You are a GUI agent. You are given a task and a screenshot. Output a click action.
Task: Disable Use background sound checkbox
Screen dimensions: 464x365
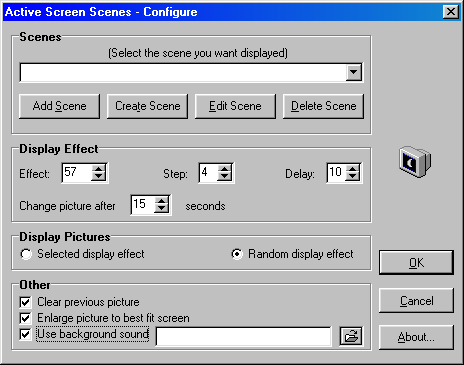pyautogui.click(x=25, y=334)
